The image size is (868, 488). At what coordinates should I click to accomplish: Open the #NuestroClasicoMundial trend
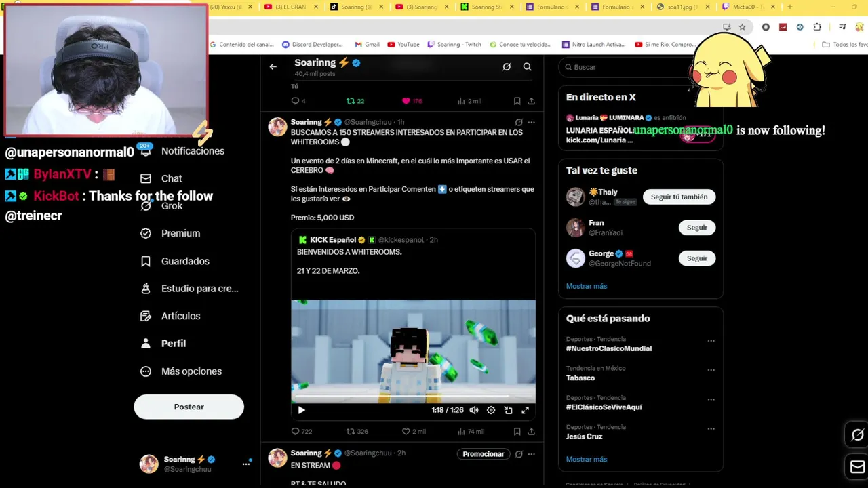tap(609, 348)
